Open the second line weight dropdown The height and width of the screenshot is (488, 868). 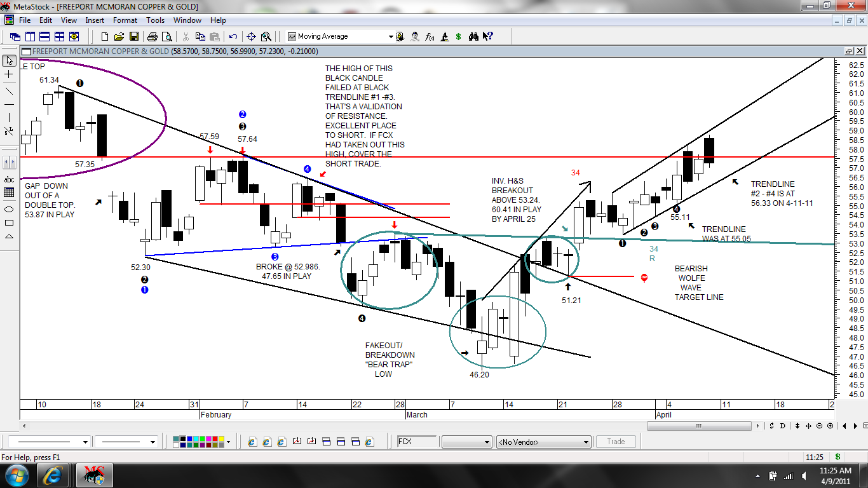(x=153, y=442)
